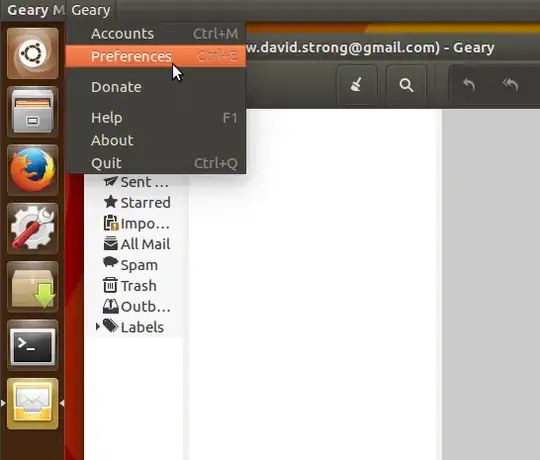The image size is (540, 460).
Task: Open the Sent Mail folder
Action: (x=137, y=182)
